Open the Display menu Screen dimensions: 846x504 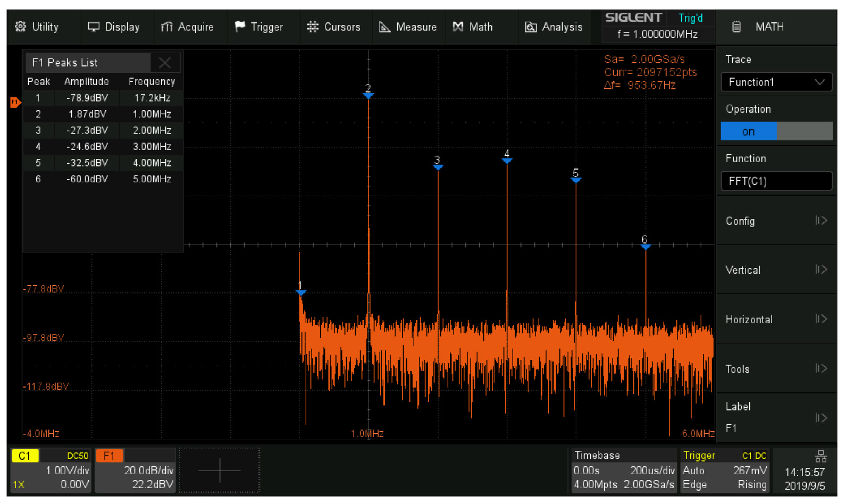114,27
